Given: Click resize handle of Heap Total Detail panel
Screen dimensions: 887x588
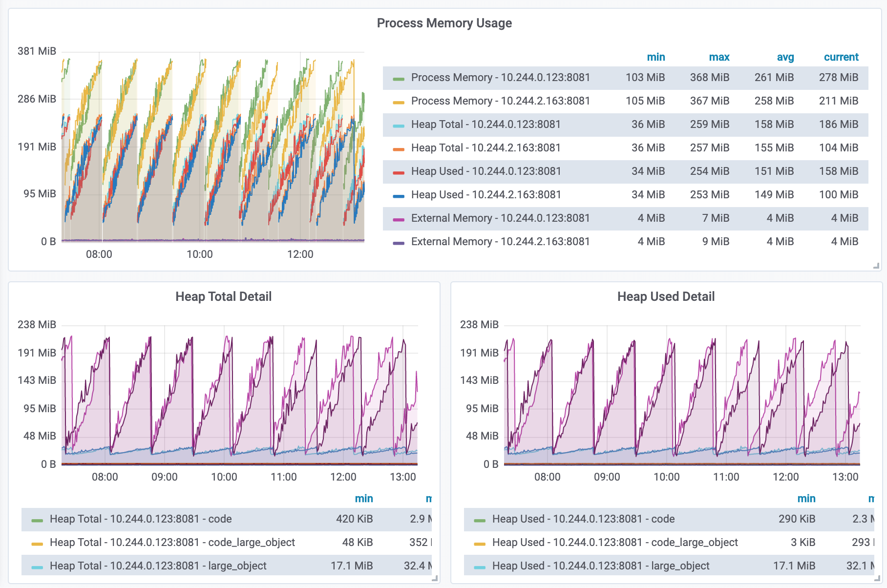Looking at the screenshot, I should tap(435, 578).
